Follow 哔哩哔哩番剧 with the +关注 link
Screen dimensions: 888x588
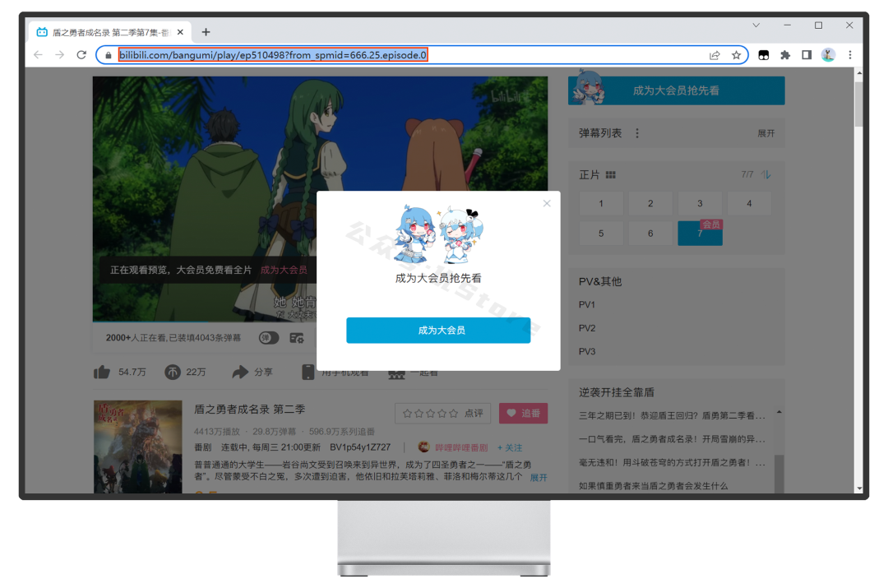coord(510,447)
